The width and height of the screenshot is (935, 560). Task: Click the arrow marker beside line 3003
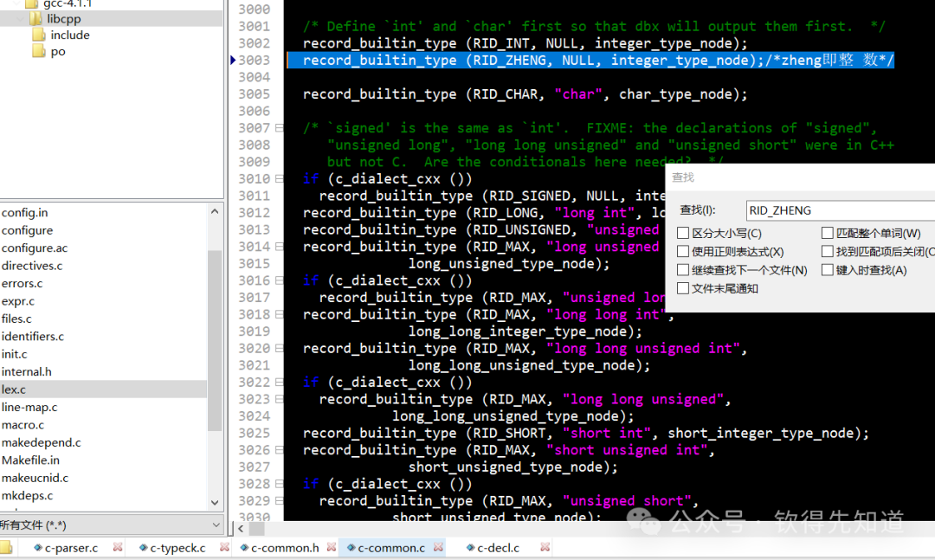coord(232,60)
